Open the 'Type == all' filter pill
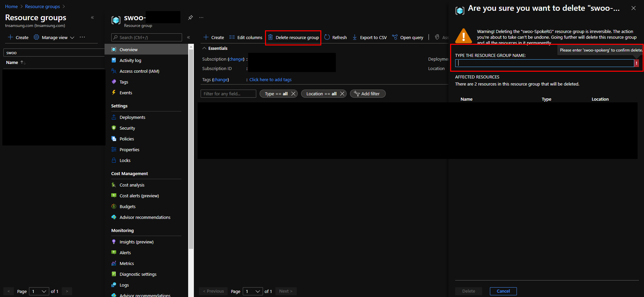The height and width of the screenshot is (297, 644). tap(276, 94)
